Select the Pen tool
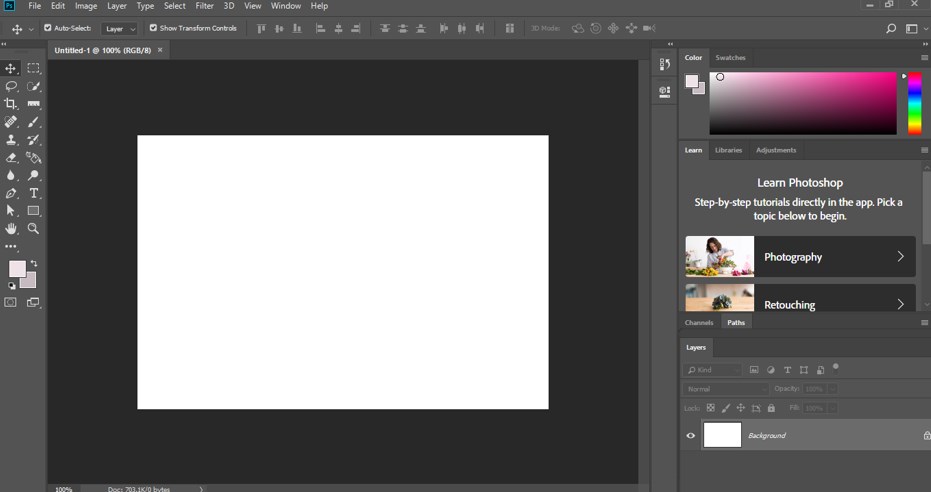The height and width of the screenshot is (492, 931). (x=11, y=193)
